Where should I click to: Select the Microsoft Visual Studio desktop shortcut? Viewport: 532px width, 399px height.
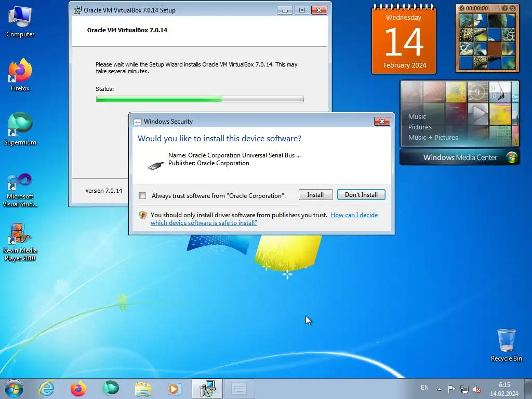(x=20, y=190)
